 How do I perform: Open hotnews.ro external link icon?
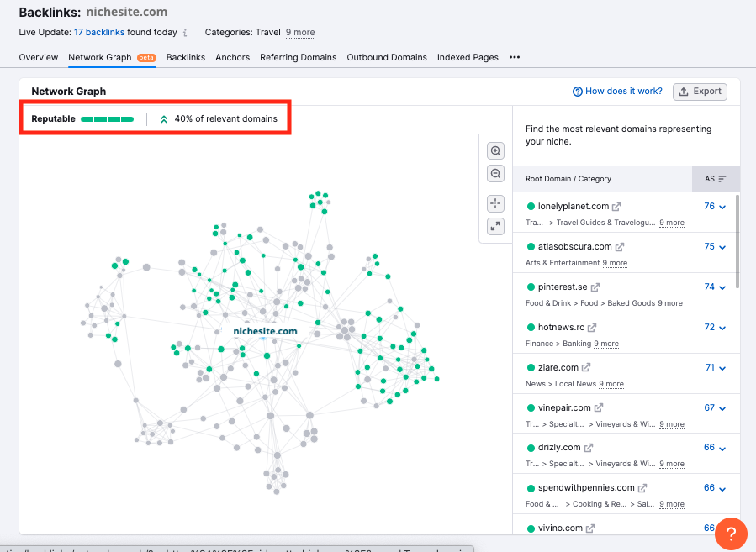(592, 328)
